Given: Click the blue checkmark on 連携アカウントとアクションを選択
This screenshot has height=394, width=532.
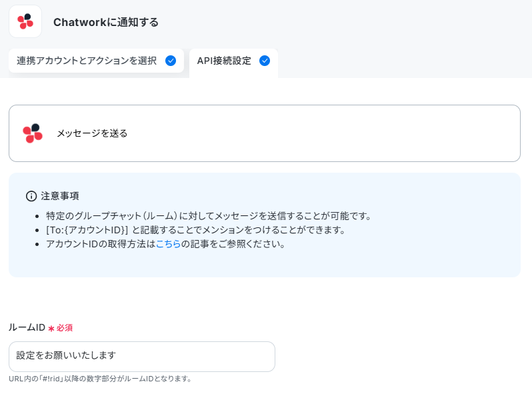Looking at the screenshot, I should (171, 61).
